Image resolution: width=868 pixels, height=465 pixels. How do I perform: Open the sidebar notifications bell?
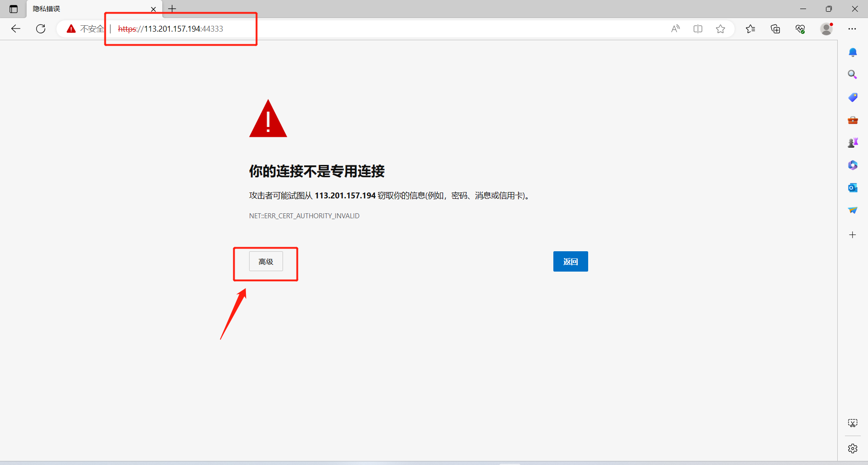tap(853, 52)
